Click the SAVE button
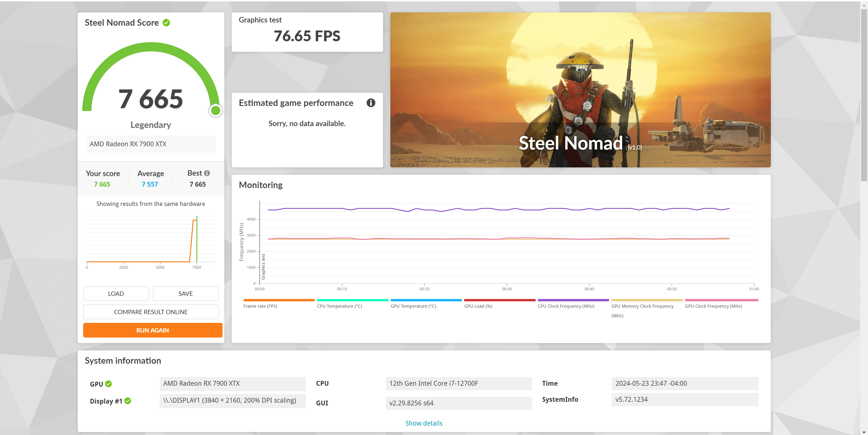Image resolution: width=868 pixels, height=435 pixels. point(186,293)
